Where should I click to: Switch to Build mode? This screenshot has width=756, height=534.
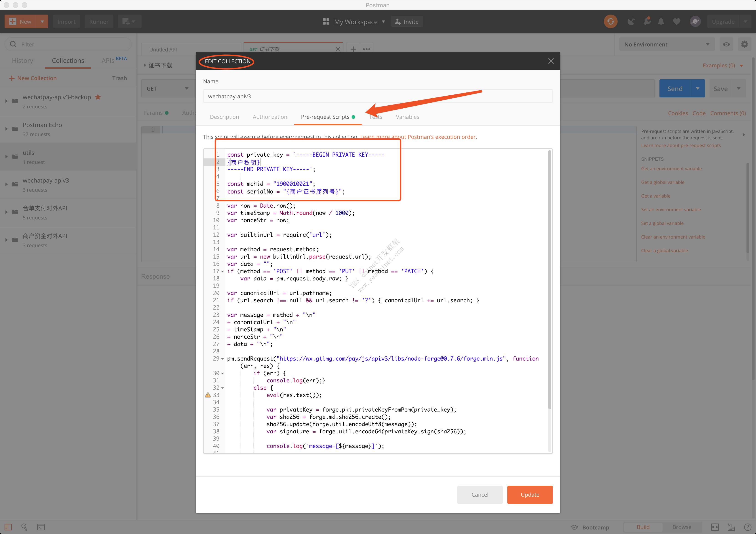(x=643, y=527)
